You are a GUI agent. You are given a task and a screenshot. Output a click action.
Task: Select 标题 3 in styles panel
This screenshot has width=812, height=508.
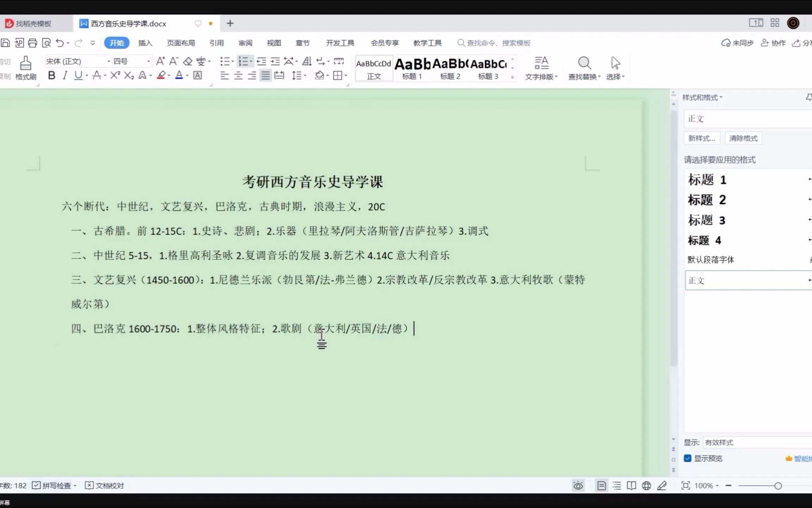click(749, 220)
